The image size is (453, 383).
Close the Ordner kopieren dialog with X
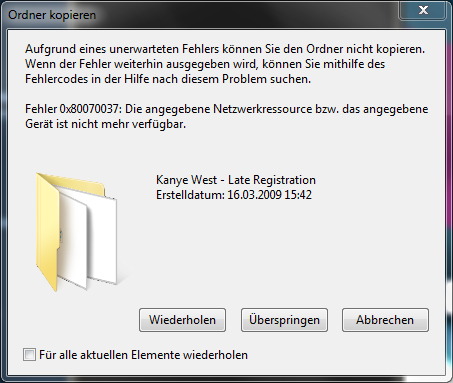coord(423,10)
